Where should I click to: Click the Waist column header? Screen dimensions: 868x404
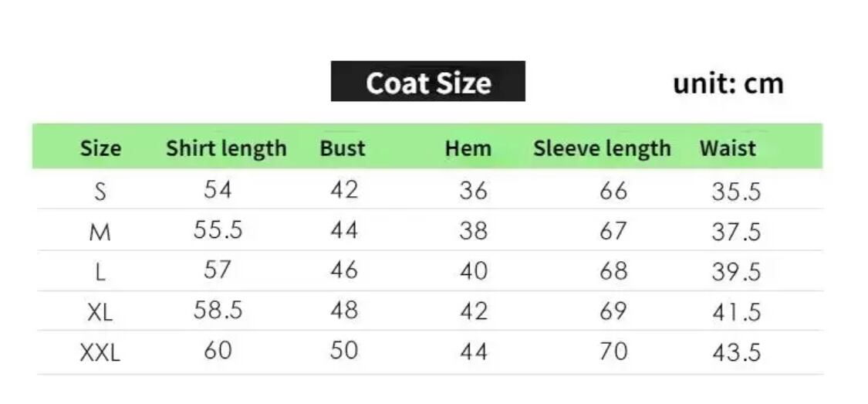pos(728,148)
